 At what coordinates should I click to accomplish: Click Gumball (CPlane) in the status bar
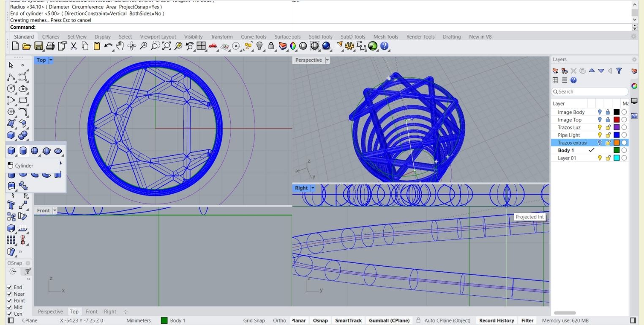389,320
